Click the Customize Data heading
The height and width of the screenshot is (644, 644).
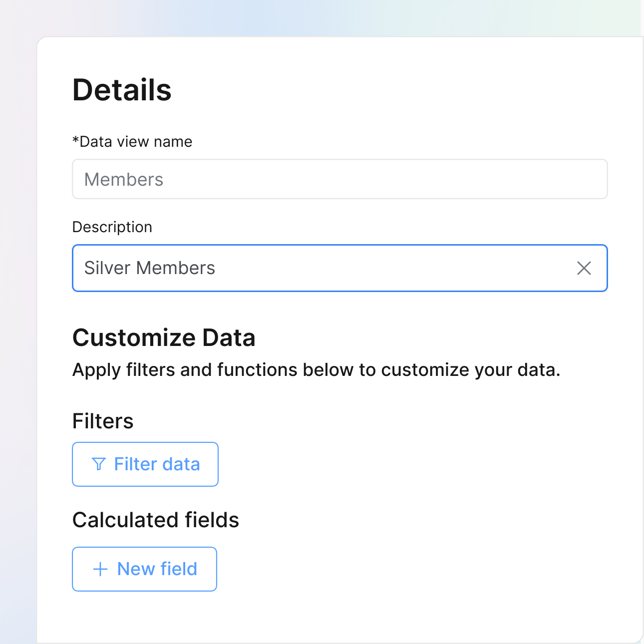coord(164,337)
